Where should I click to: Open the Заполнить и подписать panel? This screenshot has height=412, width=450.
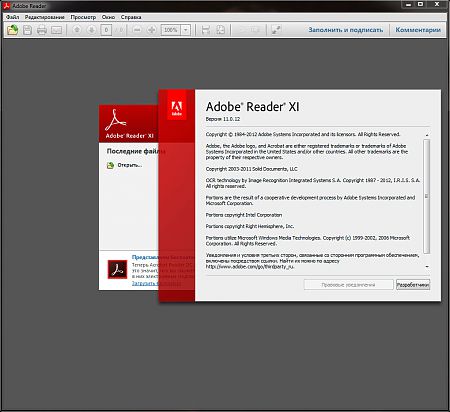coord(346,30)
